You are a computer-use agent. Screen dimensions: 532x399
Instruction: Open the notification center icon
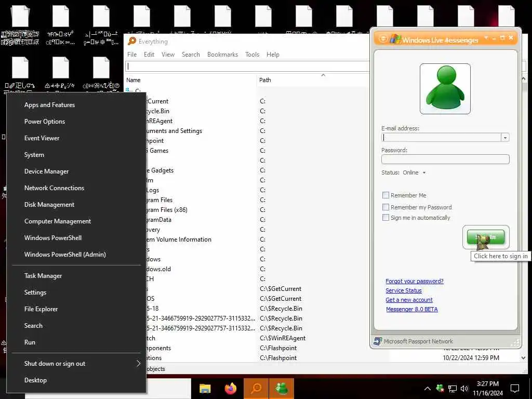click(515, 389)
